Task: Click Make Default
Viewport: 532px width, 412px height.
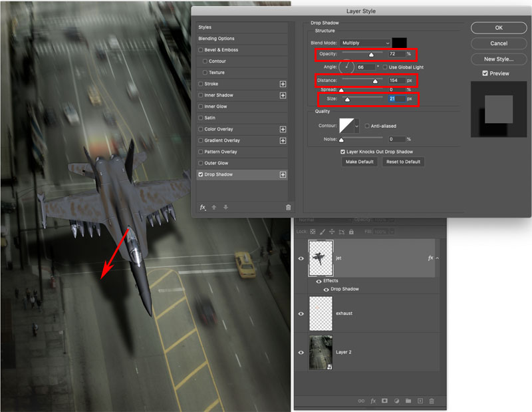Action: pos(359,162)
